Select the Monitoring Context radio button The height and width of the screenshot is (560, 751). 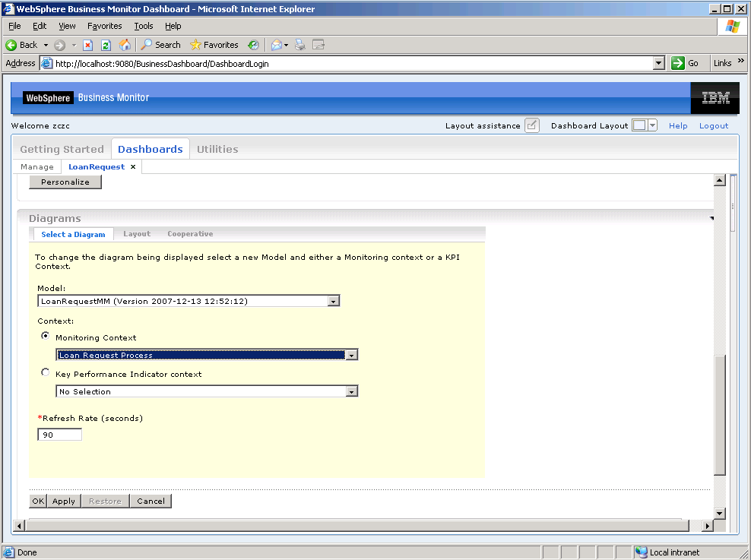pyautogui.click(x=45, y=336)
